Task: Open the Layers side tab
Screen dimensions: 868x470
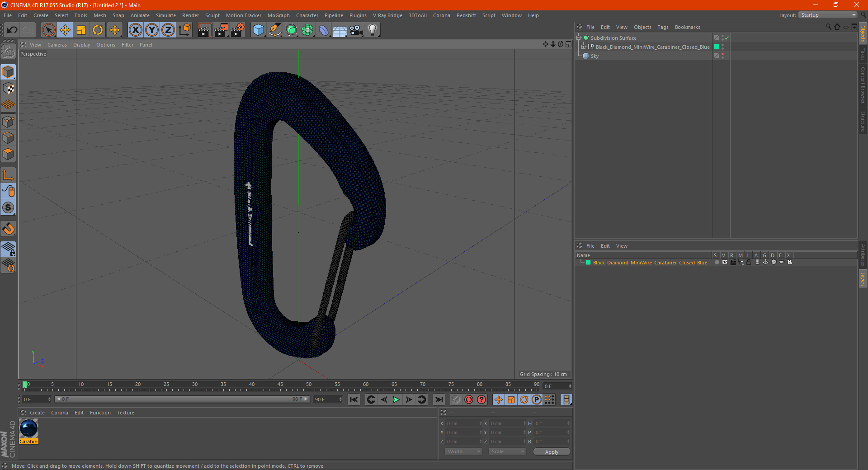Action: point(863,279)
